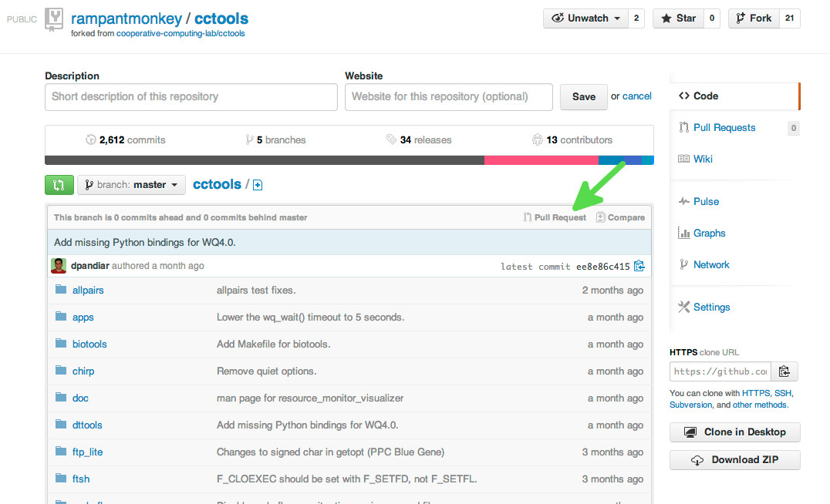
Task: Fork the cctools repository
Action: tap(754, 18)
